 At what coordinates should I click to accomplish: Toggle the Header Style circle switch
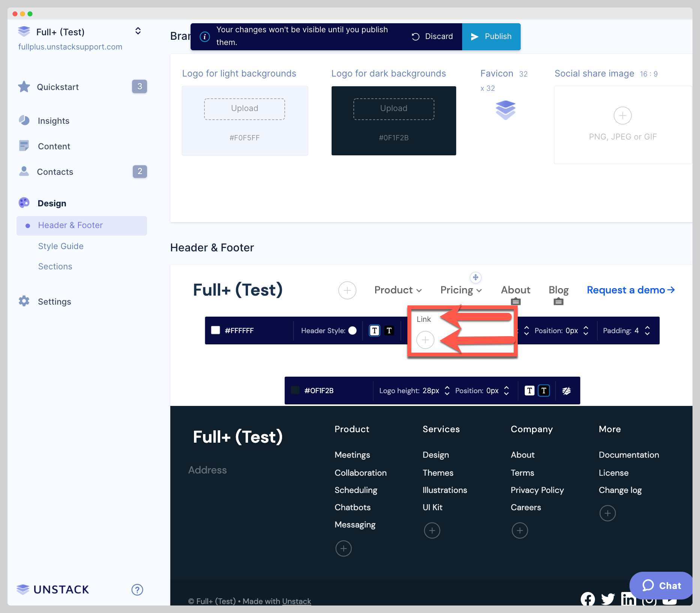352,331
